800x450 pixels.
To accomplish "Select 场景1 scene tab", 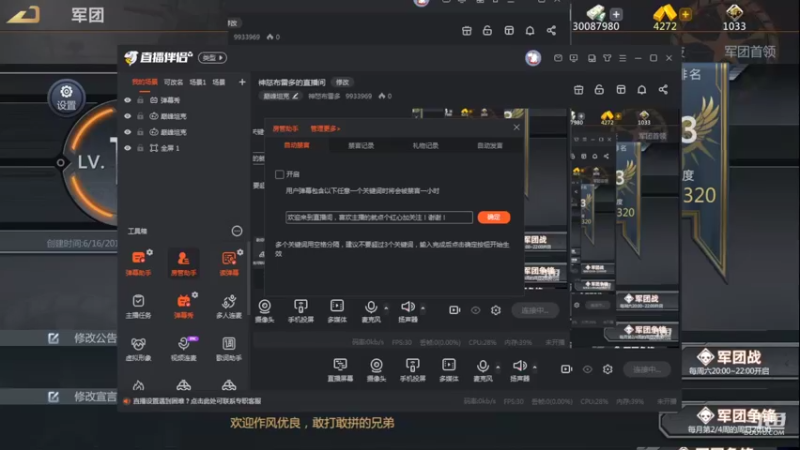I will tap(198, 82).
